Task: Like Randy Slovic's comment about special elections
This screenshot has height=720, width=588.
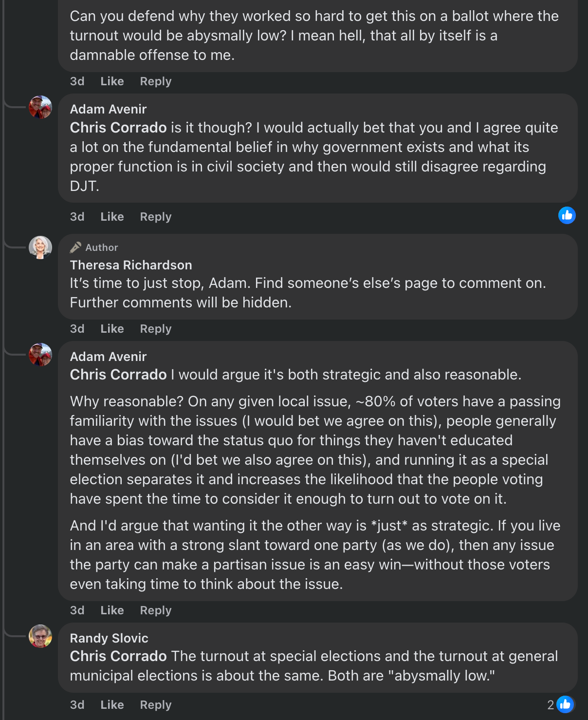Action: tap(111, 704)
